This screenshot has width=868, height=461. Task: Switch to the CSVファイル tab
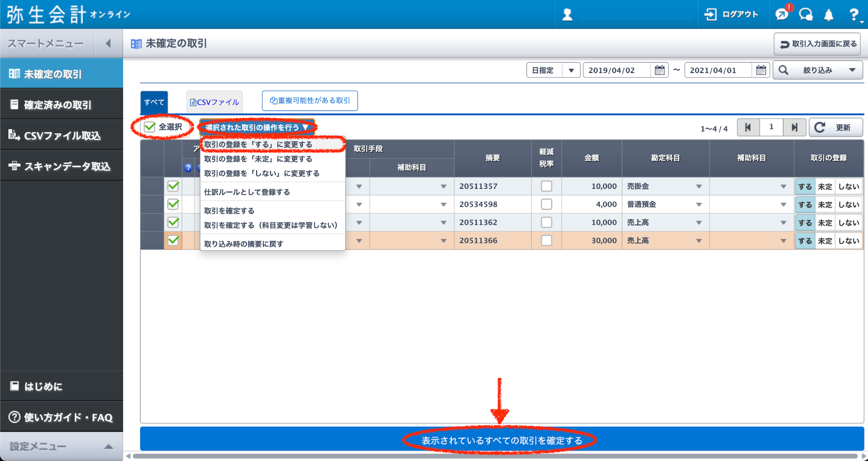coord(215,102)
